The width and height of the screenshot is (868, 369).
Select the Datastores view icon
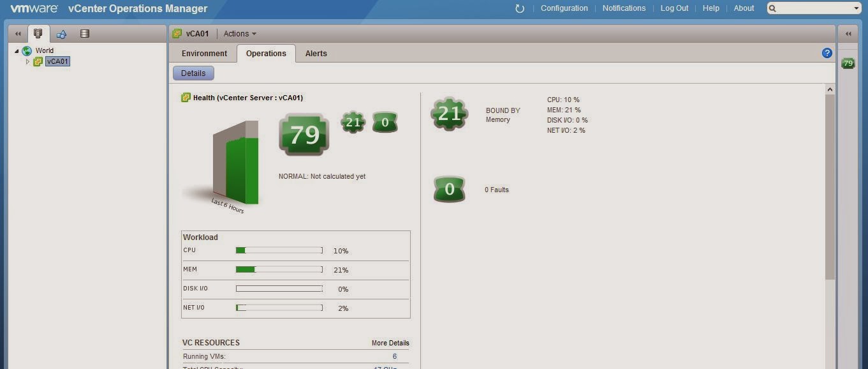click(x=85, y=34)
